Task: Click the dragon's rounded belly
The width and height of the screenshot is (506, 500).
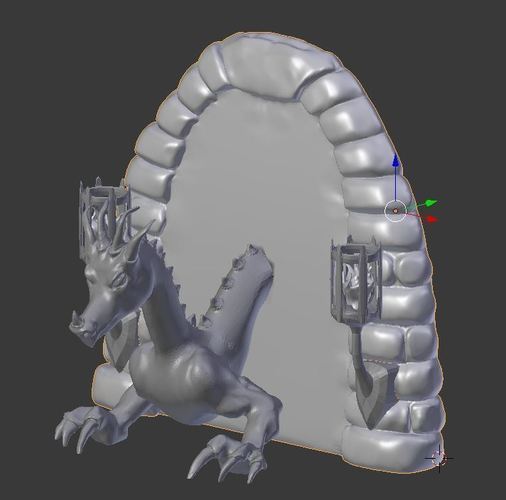Action: pos(177,370)
